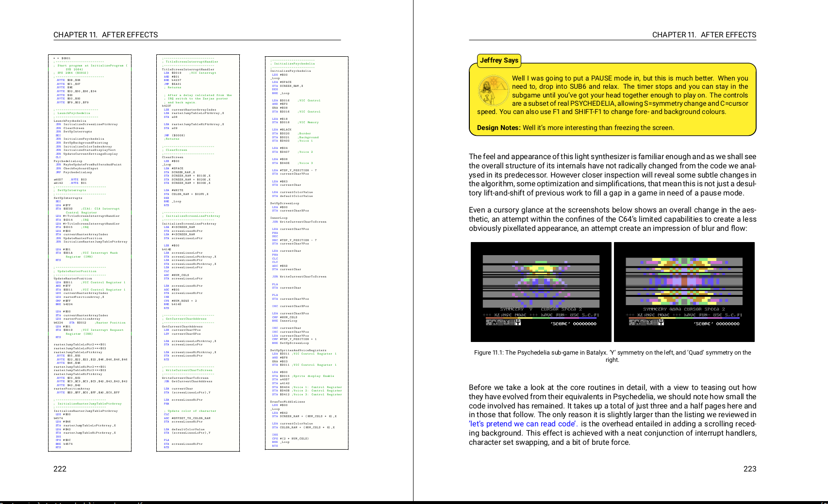Select the left 'Y' symmetry screenshot

[x=541, y=292]
